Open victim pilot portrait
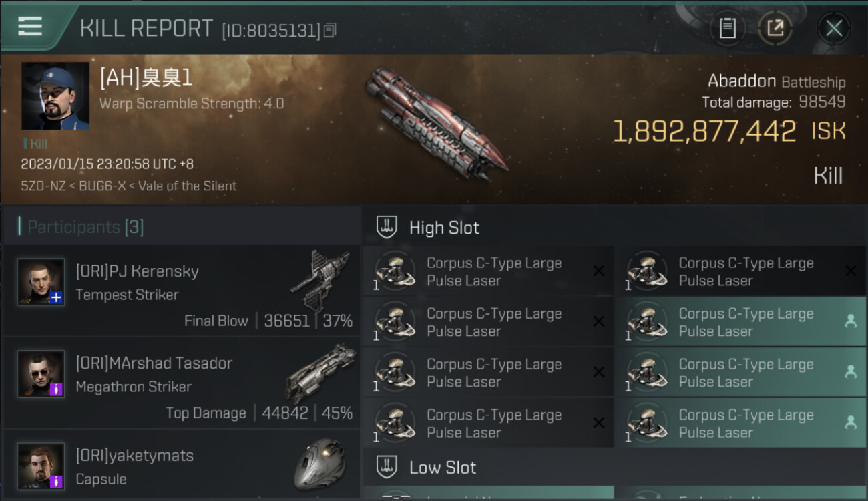 [55, 96]
